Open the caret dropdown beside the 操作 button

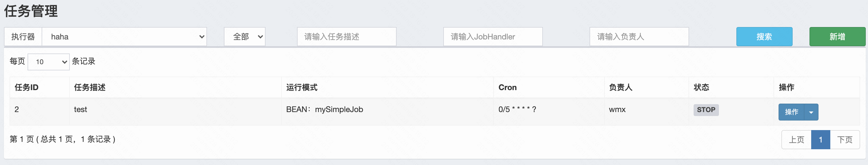point(811,112)
